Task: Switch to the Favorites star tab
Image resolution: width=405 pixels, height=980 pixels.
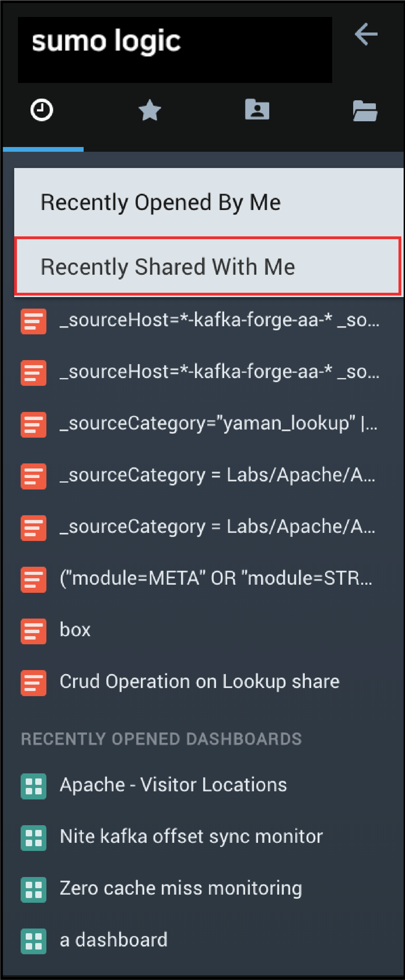Action: 150,110
